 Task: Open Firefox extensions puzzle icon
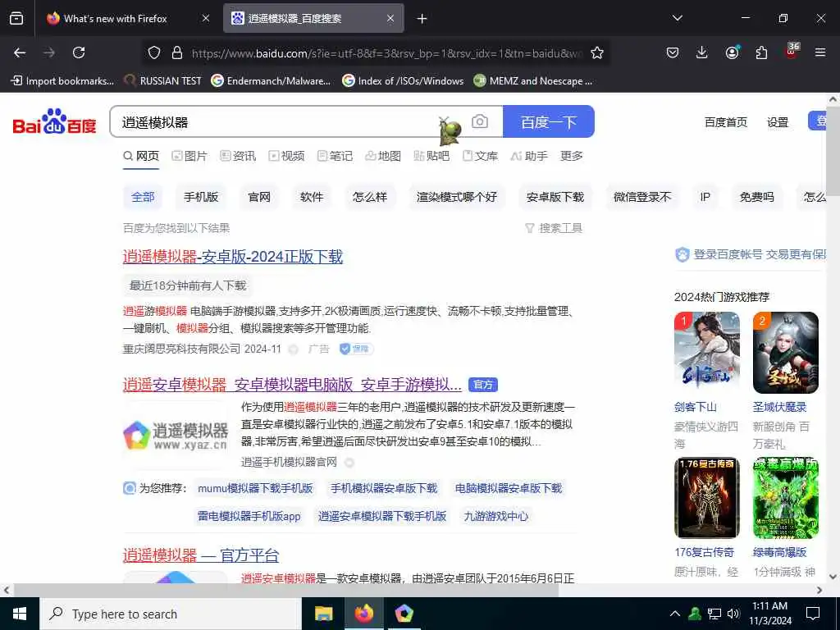pyautogui.click(x=761, y=52)
